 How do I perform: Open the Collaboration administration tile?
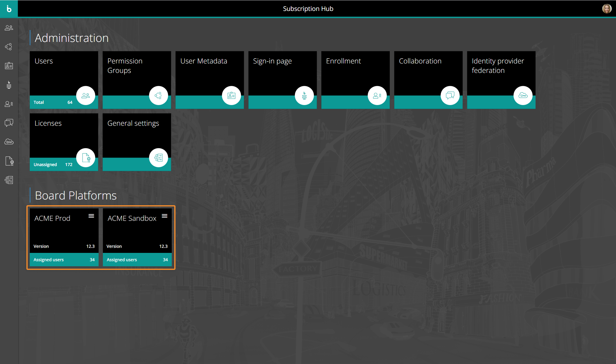pos(428,80)
